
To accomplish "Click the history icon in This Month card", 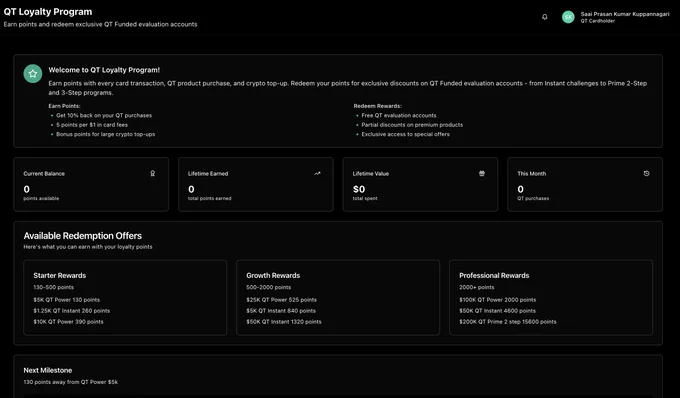I will coord(647,173).
